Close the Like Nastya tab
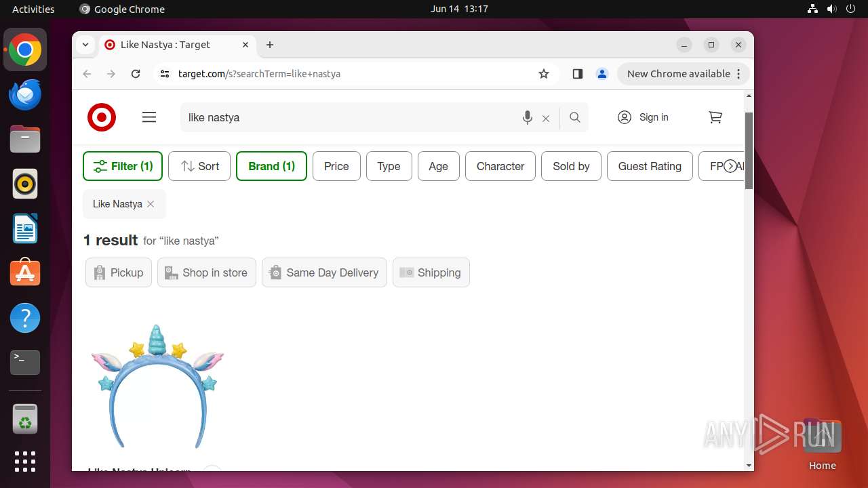The image size is (868, 488). (245, 45)
